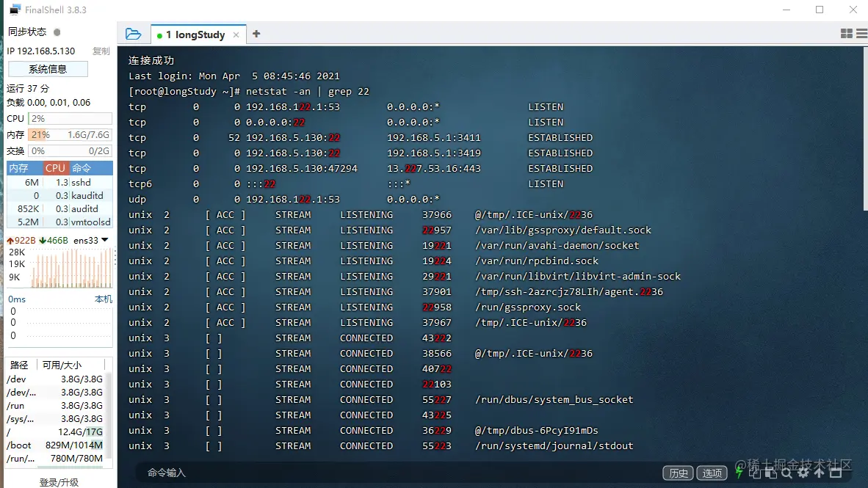Click the 连接成功 connection message
This screenshot has height=488, width=868.
pyautogui.click(x=151, y=60)
